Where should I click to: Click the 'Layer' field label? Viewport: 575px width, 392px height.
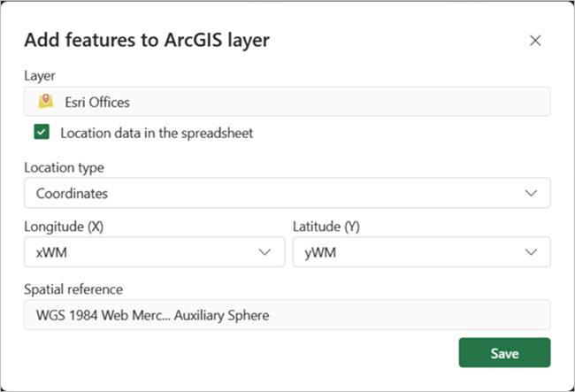click(x=40, y=76)
